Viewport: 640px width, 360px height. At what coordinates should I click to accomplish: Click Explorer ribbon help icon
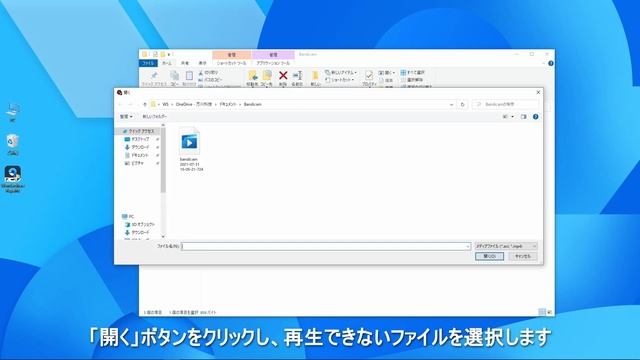(x=551, y=63)
